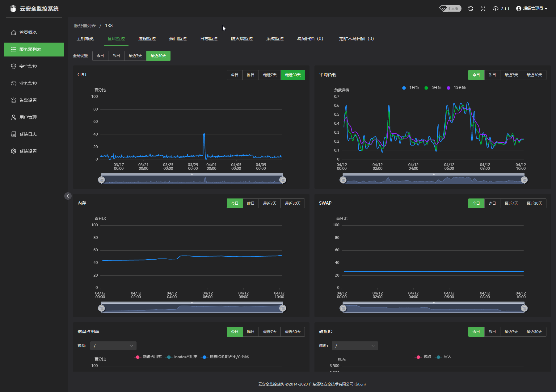Open 告警设置 alarm icon in sidebar
This screenshot has width=556, height=392.
point(14,100)
